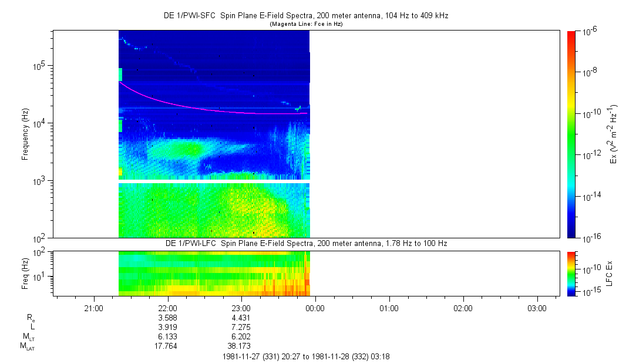This screenshot has width=636, height=364.
Task: Click the 23:00 time axis label
Action: [x=241, y=308]
